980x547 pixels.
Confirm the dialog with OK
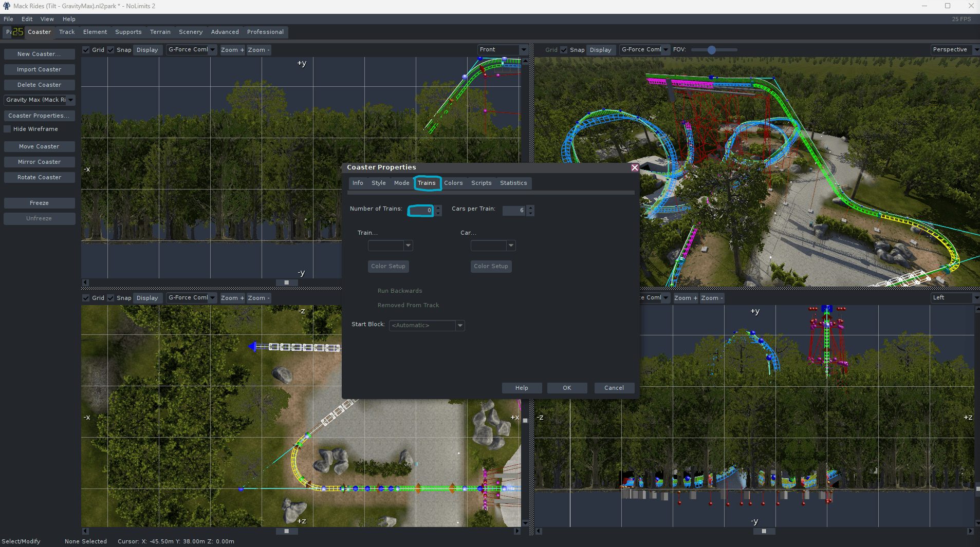click(x=567, y=388)
